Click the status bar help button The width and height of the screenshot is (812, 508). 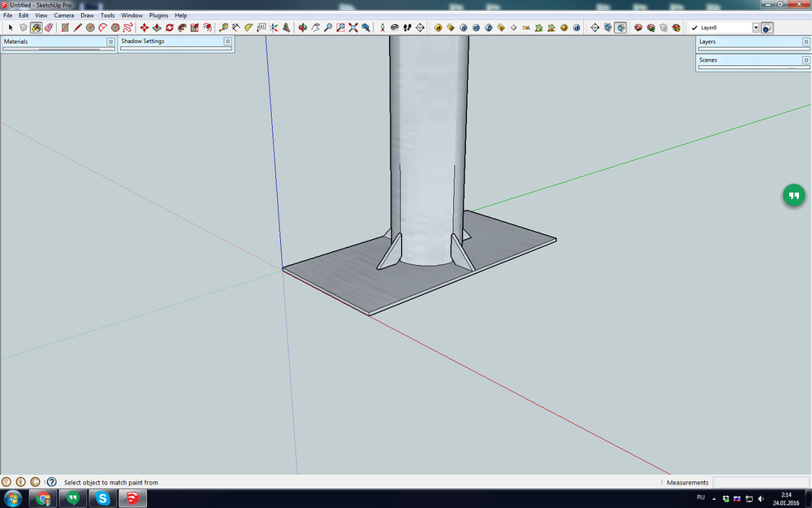51,482
